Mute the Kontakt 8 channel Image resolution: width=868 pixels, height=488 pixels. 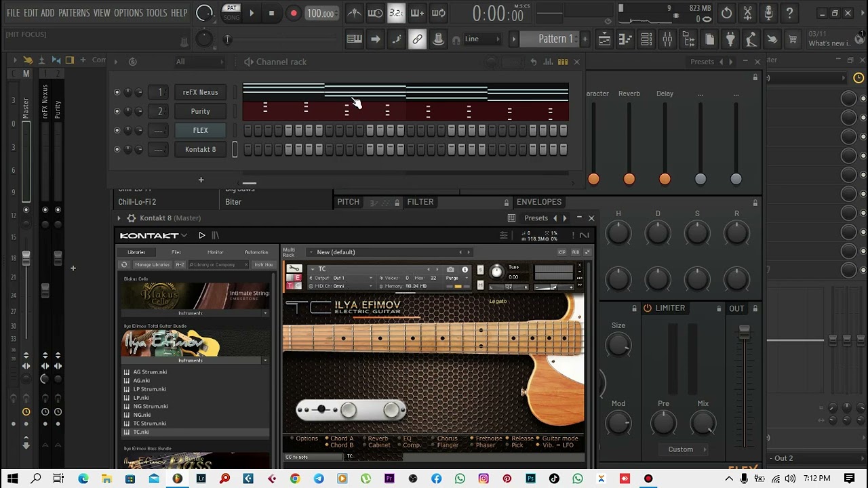point(117,149)
